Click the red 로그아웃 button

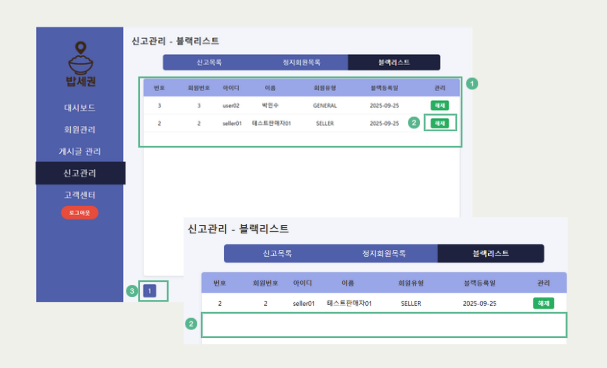[80, 213]
